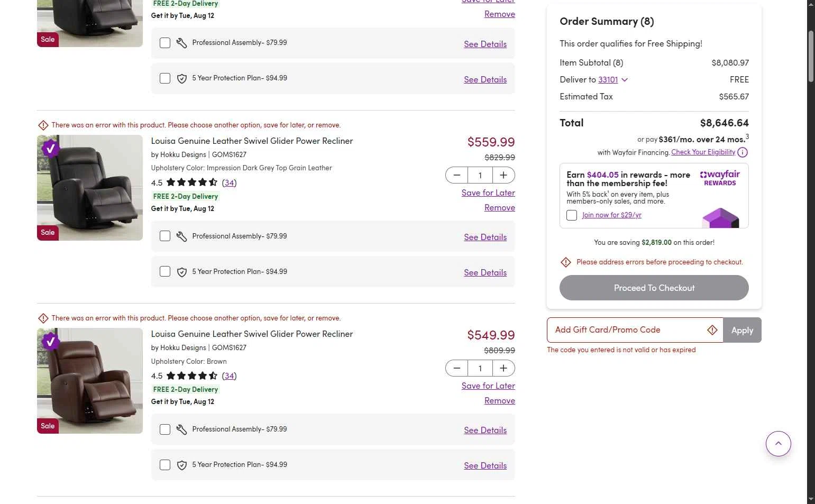Click 'The code you entered is not valid' message
Image resolution: width=815 pixels, height=504 pixels.
point(621,350)
